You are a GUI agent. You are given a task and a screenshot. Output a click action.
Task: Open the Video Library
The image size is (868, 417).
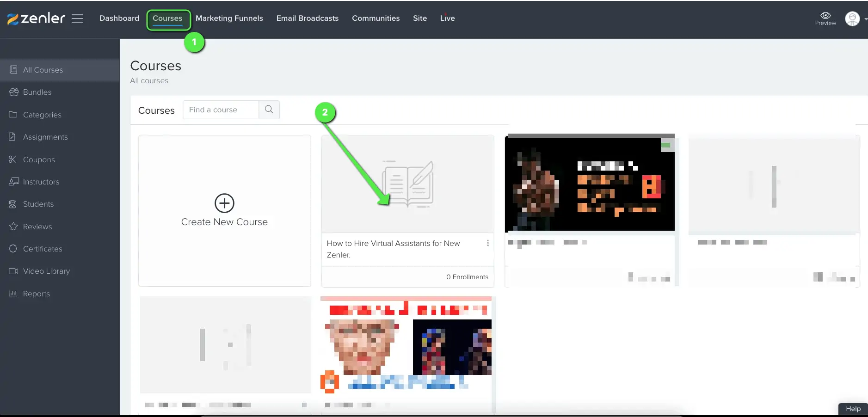pos(46,271)
